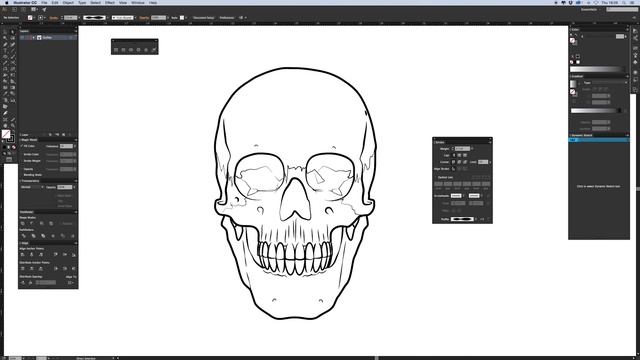Choose the Round Cap icon in Stroke panel

point(460,155)
